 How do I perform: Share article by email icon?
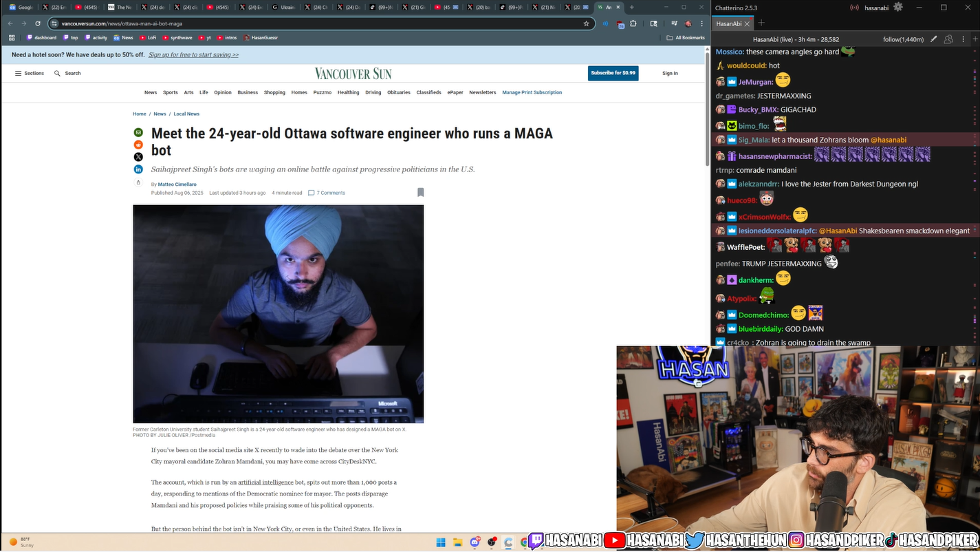tap(138, 132)
